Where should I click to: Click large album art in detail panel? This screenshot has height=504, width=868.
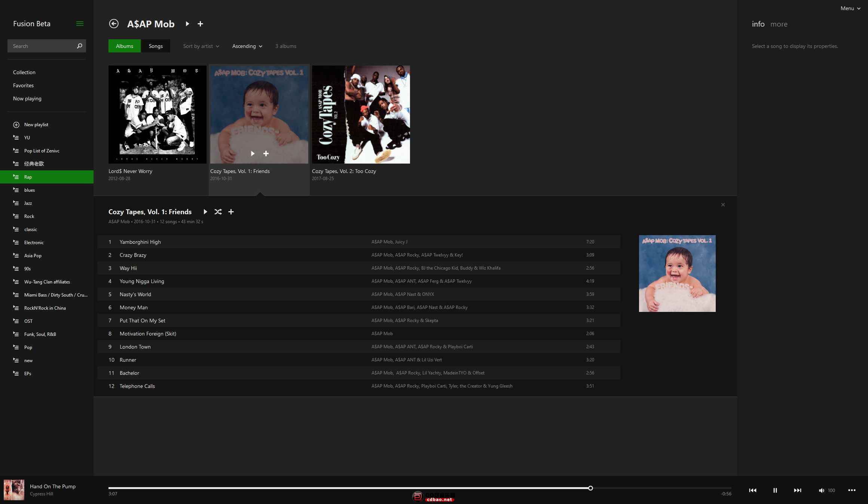[x=677, y=273]
